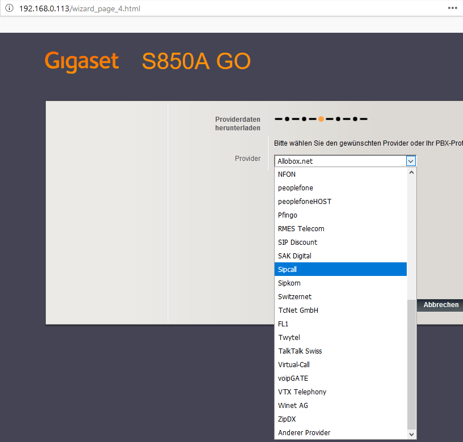Open the browser three-dot page actions menu
This screenshot has width=463, height=442.
[452, 8]
